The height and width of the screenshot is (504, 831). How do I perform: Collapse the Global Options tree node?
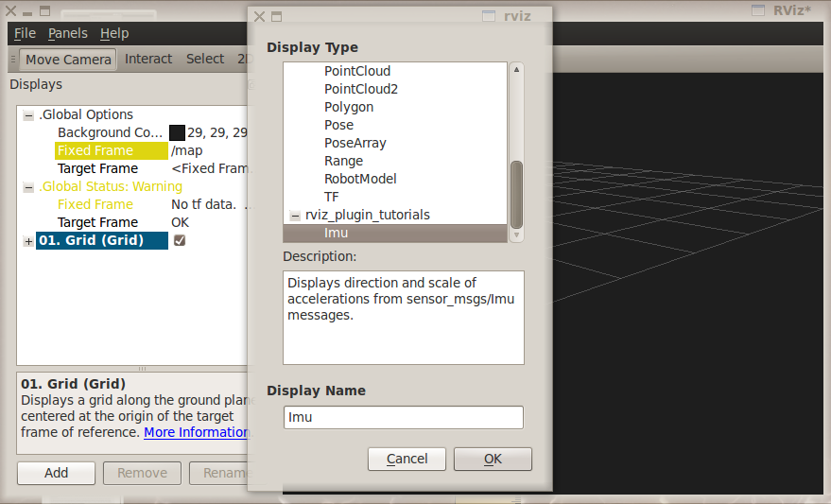pos(28,115)
